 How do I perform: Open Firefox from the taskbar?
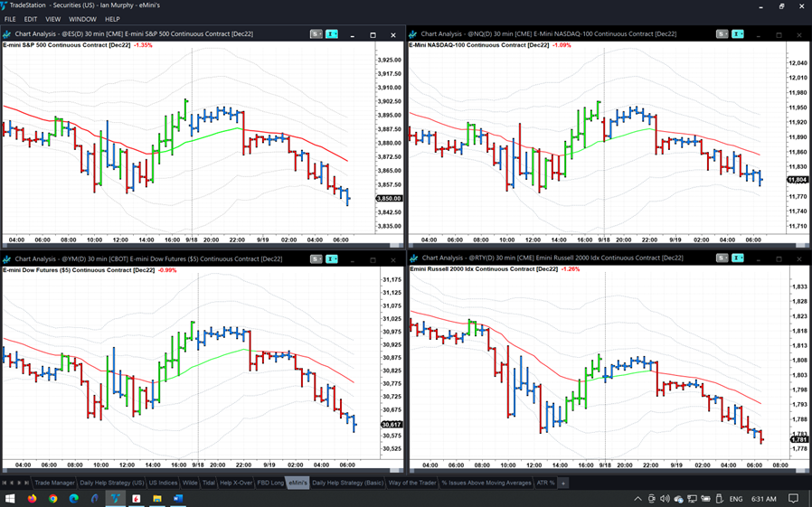click(33, 499)
